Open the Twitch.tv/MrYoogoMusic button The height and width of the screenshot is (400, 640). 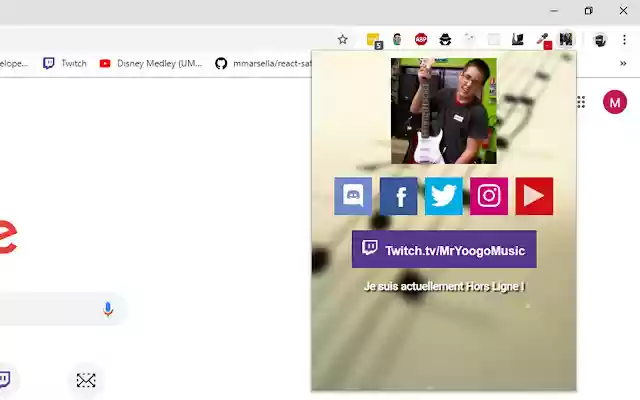click(444, 249)
